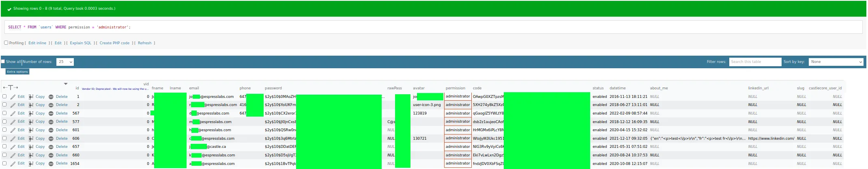Click the pencil edit icon for row id 2
868x169 pixels.
(x=13, y=105)
